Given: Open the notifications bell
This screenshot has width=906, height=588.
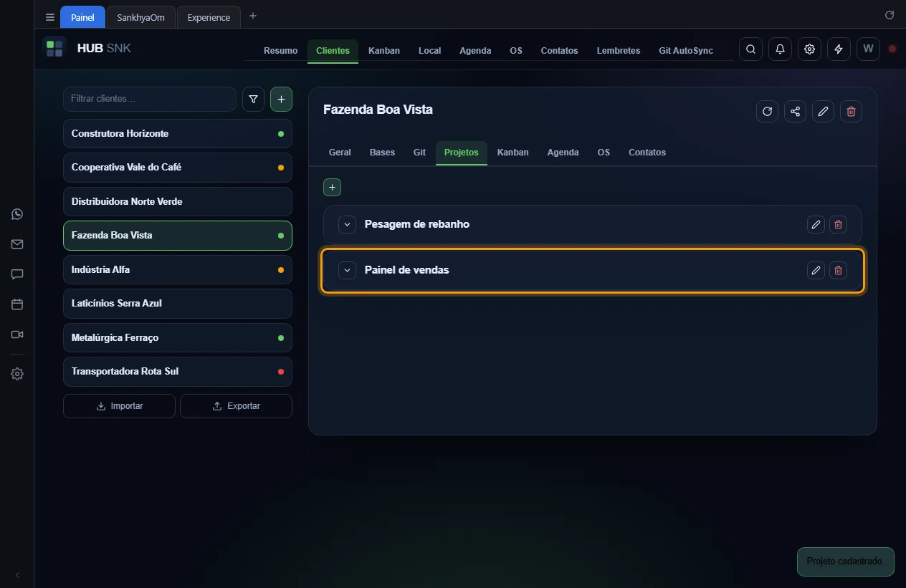Looking at the screenshot, I should coord(780,49).
